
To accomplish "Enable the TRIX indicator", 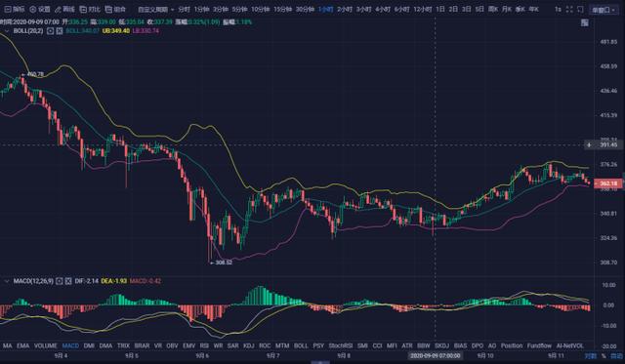I will [123, 345].
